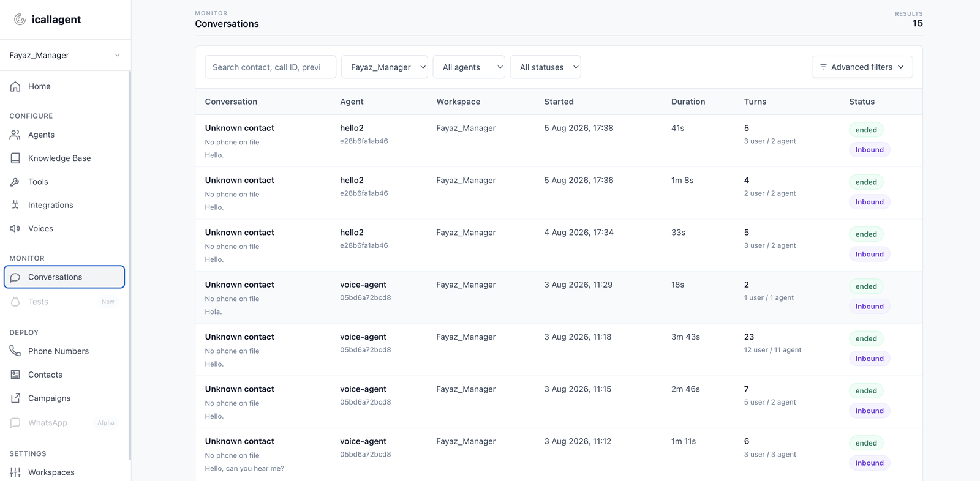The image size is (980, 481).
Task: Go to Home in the sidebar
Action: pyautogui.click(x=64, y=86)
